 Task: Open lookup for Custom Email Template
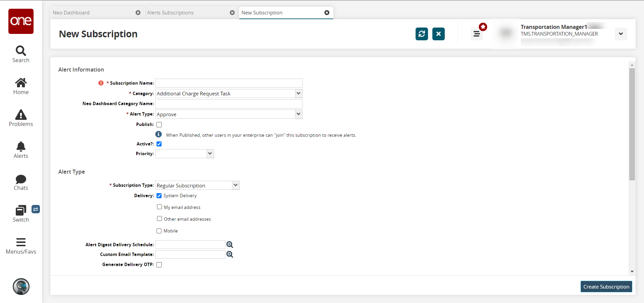click(230, 255)
